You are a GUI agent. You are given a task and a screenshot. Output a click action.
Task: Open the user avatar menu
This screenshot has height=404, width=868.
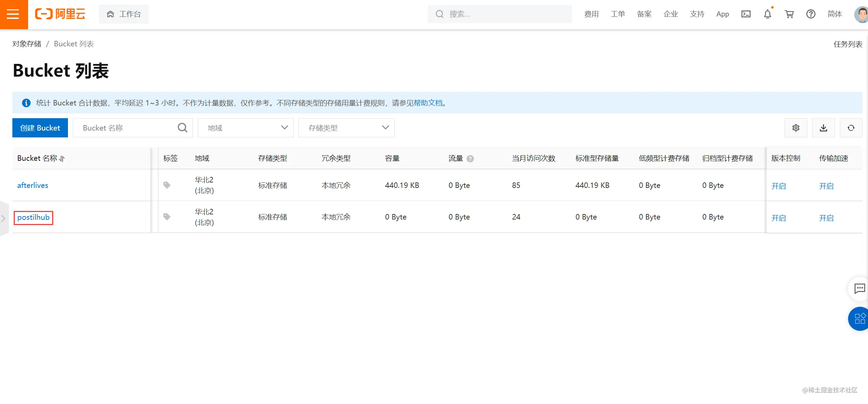(x=861, y=14)
